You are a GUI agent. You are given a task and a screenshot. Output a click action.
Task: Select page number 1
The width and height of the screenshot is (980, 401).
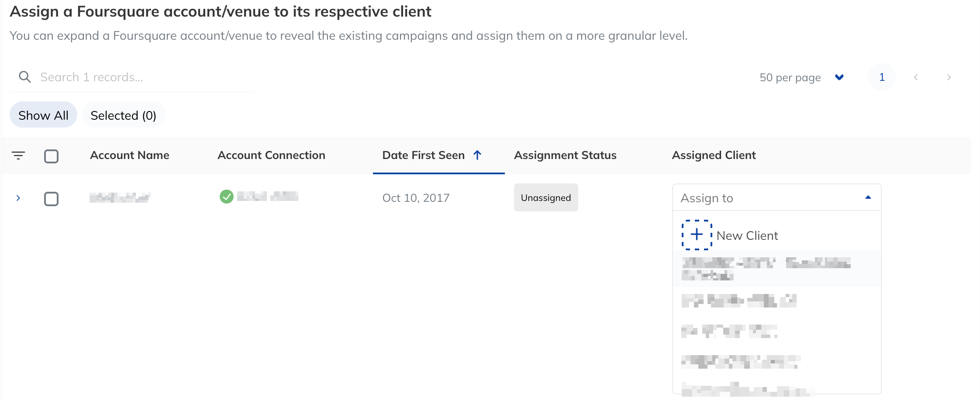click(x=882, y=77)
